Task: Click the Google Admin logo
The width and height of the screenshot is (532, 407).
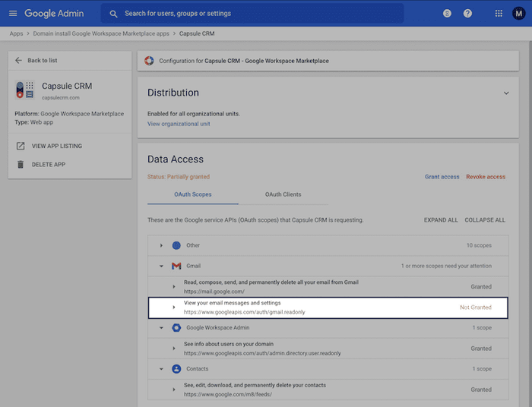Action: click(54, 13)
